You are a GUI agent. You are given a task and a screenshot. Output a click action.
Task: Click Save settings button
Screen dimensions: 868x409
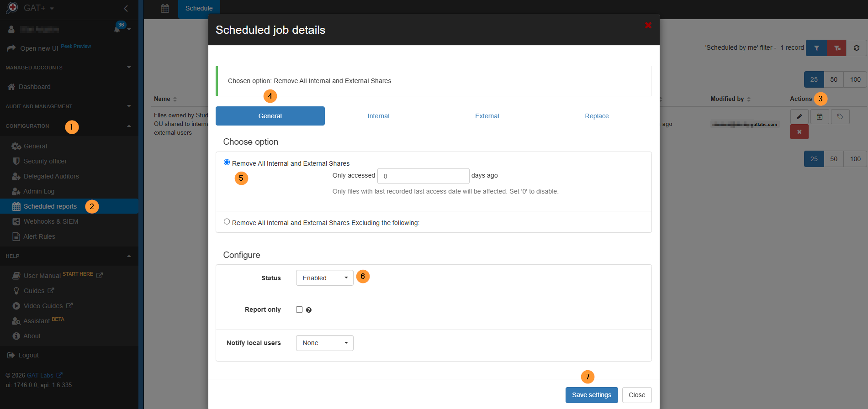pyautogui.click(x=592, y=395)
